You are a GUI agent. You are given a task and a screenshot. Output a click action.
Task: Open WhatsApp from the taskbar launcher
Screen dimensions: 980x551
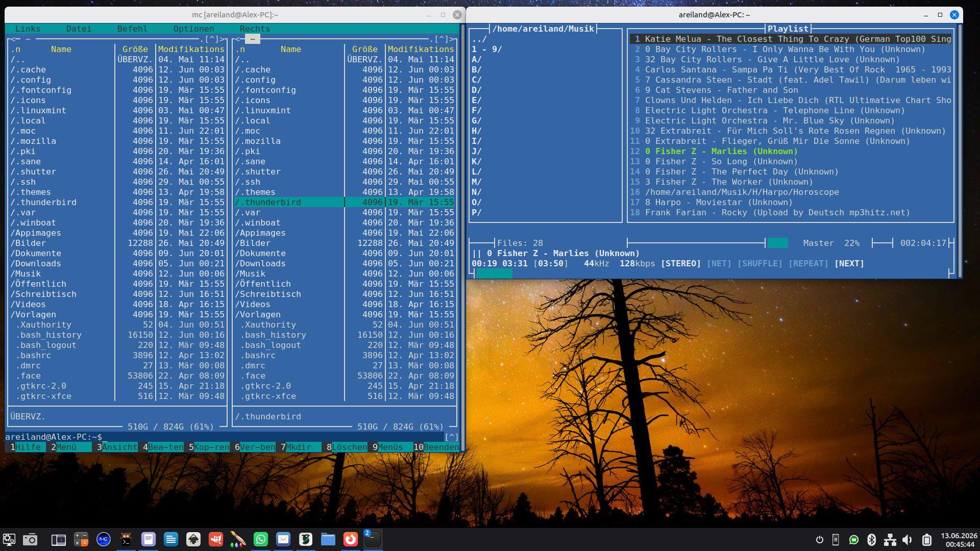pos(261,539)
